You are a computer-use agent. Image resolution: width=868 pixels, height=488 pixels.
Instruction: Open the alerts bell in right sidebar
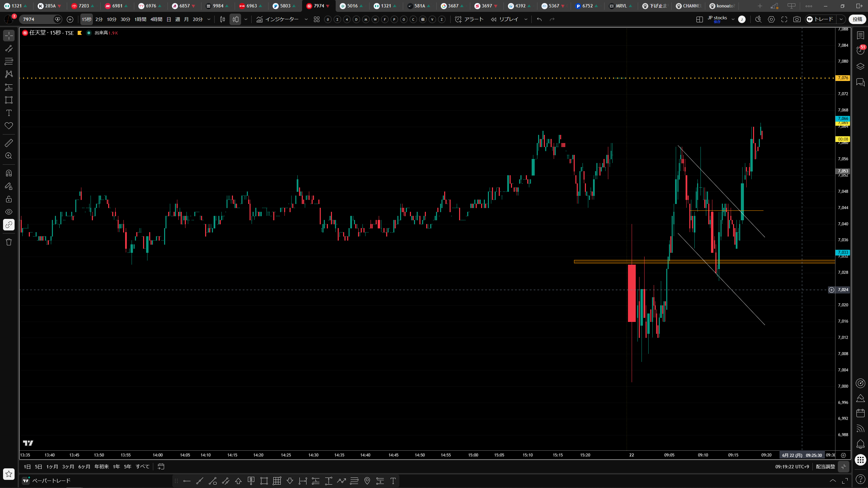pos(860,444)
